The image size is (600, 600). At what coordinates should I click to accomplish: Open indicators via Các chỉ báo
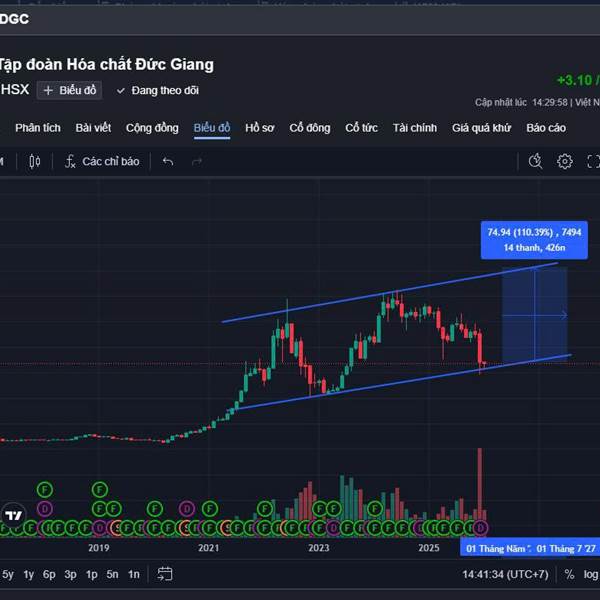coord(102,162)
